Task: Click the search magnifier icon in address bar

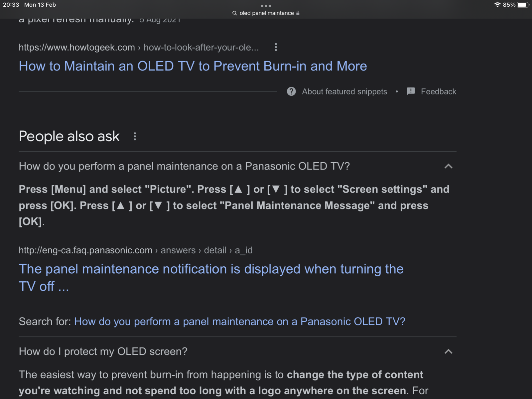Action: coord(234,13)
